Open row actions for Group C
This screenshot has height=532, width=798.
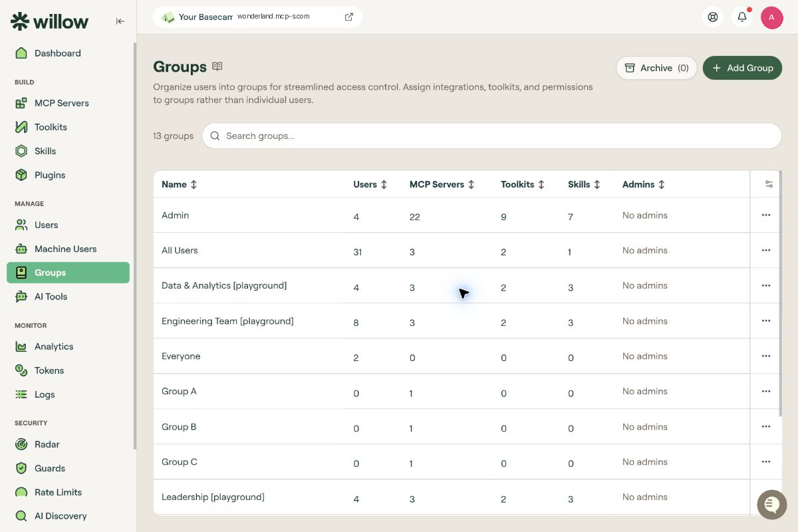[766, 462]
